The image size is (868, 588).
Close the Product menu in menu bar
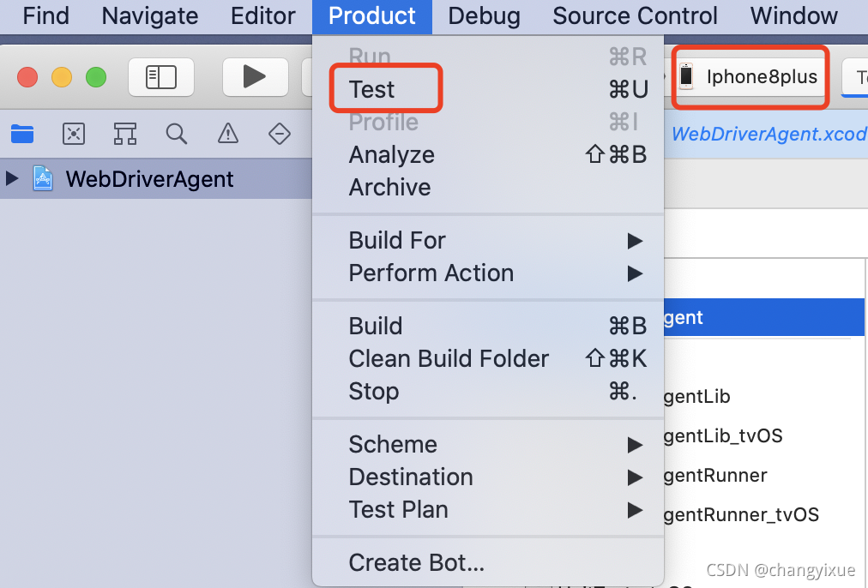point(372,16)
